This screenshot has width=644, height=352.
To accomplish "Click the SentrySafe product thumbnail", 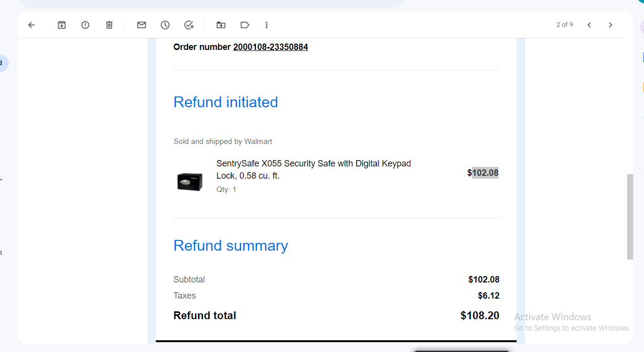I will point(190,182).
